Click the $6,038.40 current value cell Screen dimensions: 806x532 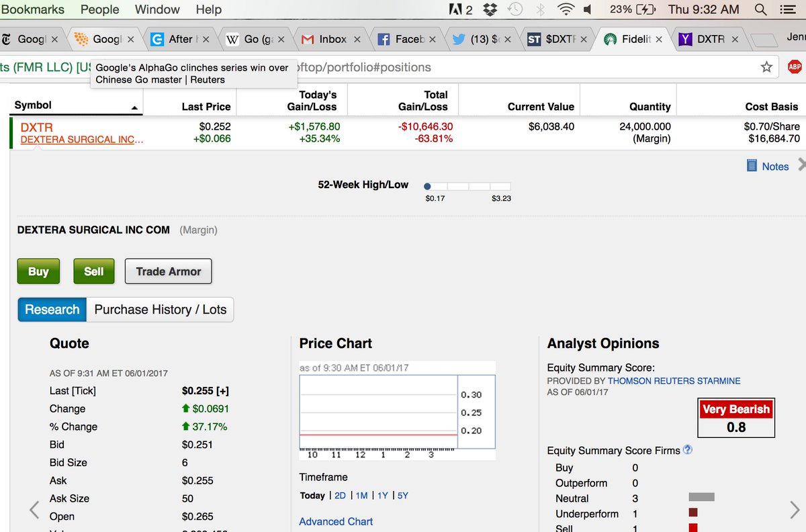pos(551,126)
